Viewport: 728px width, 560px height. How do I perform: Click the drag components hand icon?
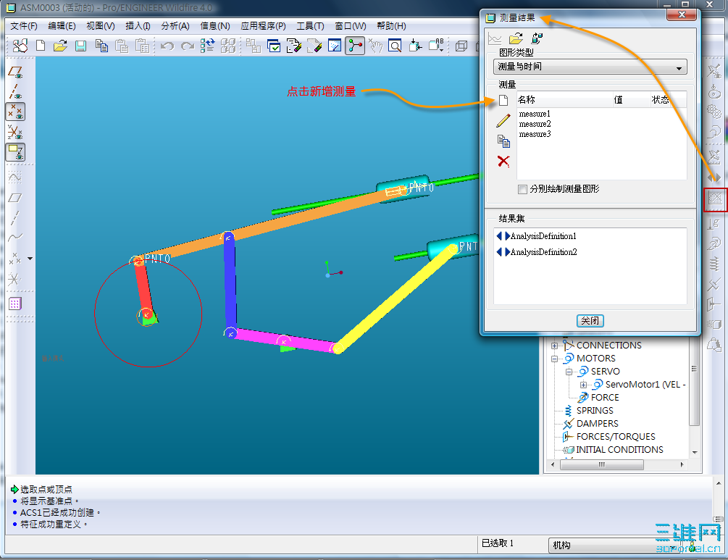click(375, 46)
